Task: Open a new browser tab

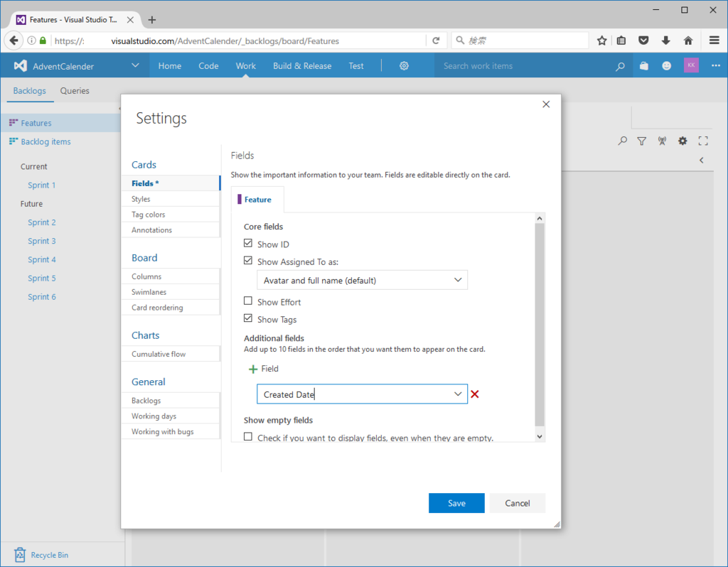Action: (x=152, y=20)
